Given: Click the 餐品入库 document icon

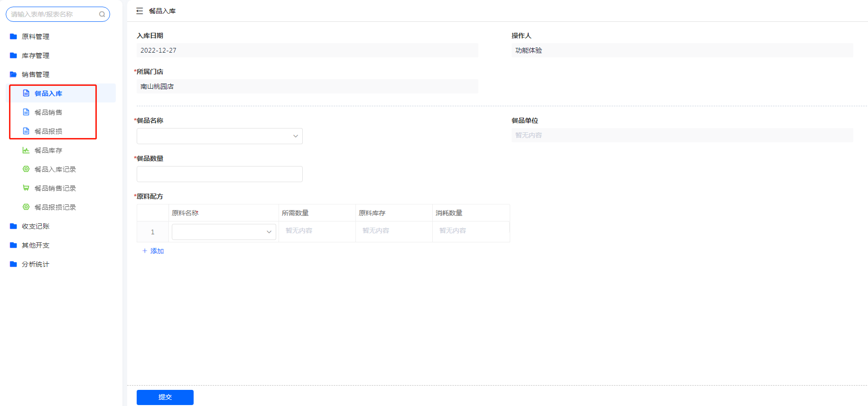Looking at the screenshot, I should click(x=26, y=93).
